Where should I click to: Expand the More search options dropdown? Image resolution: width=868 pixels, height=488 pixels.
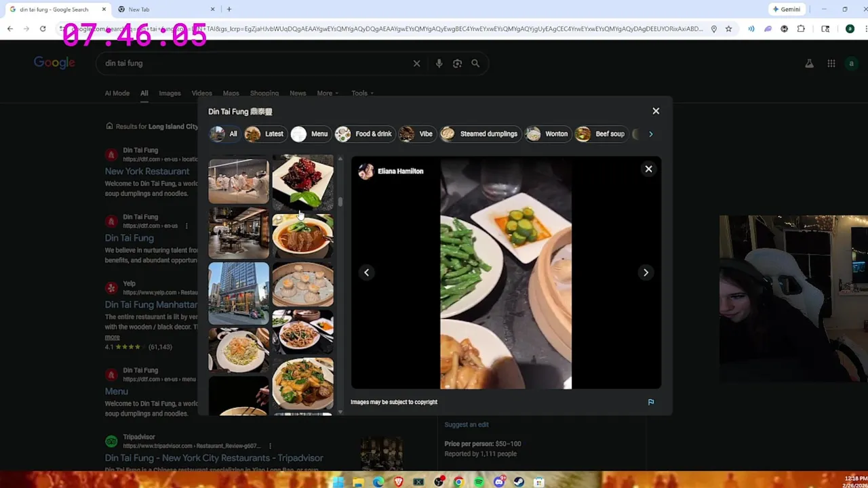(x=327, y=94)
